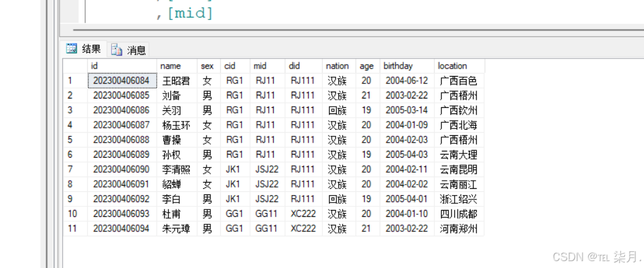
Task: Click birthday cell 2004-02-03
Action: [407, 140]
